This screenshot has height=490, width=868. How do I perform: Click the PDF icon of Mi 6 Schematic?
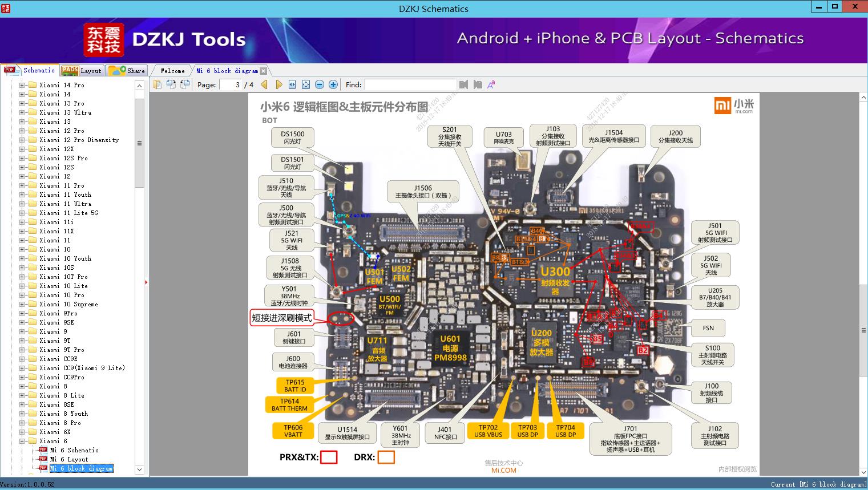click(x=43, y=449)
